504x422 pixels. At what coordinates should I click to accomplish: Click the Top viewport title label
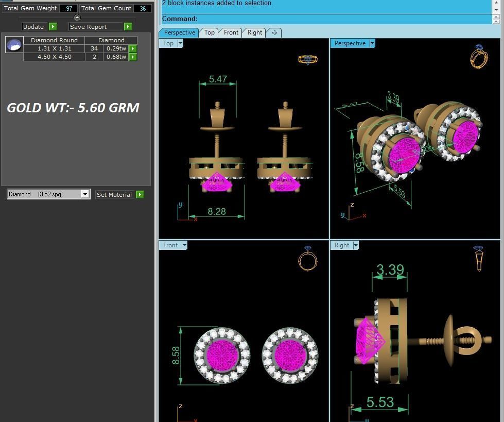coord(168,43)
